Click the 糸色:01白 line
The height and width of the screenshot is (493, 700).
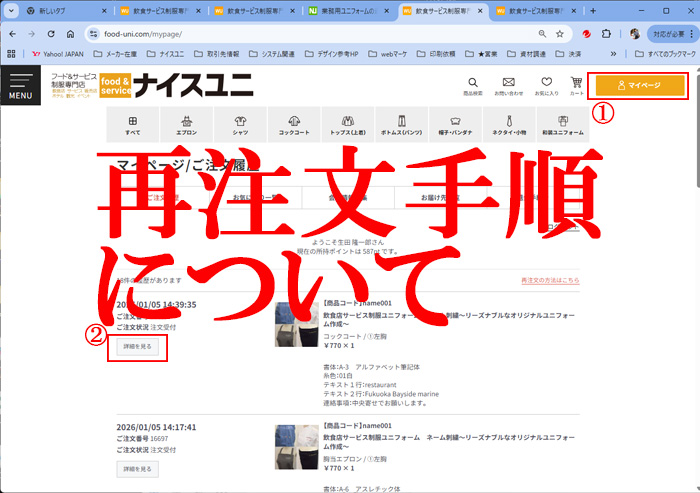[338, 376]
